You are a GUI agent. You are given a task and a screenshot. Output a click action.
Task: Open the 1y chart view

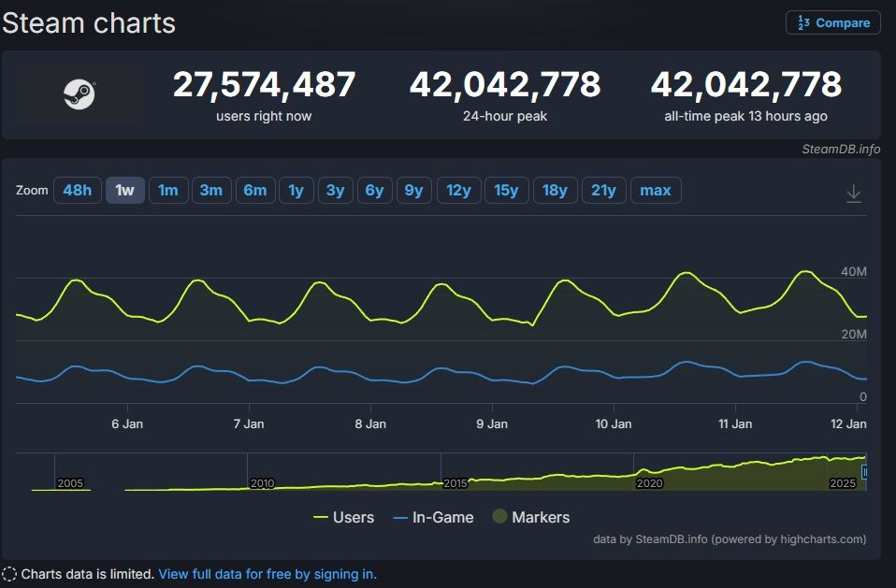pyautogui.click(x=296, y=190)
